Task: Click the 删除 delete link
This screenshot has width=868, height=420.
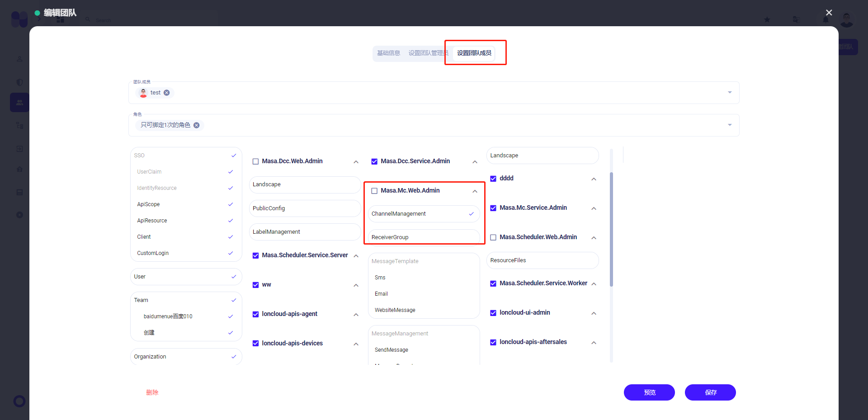Action: [x=152, y=392]
